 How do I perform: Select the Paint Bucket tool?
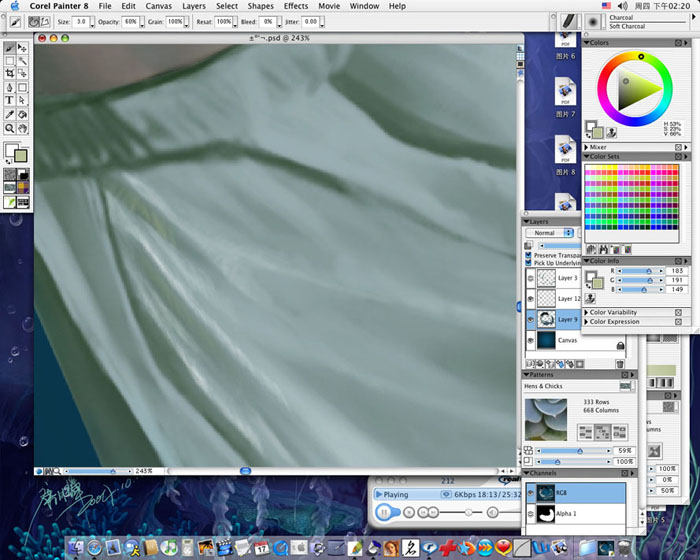22,114
